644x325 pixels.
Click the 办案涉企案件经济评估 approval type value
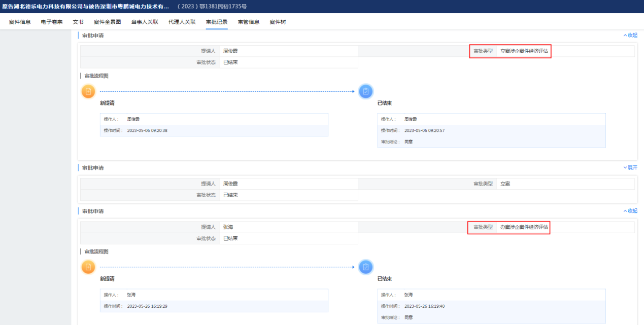(x=524, y=227)
